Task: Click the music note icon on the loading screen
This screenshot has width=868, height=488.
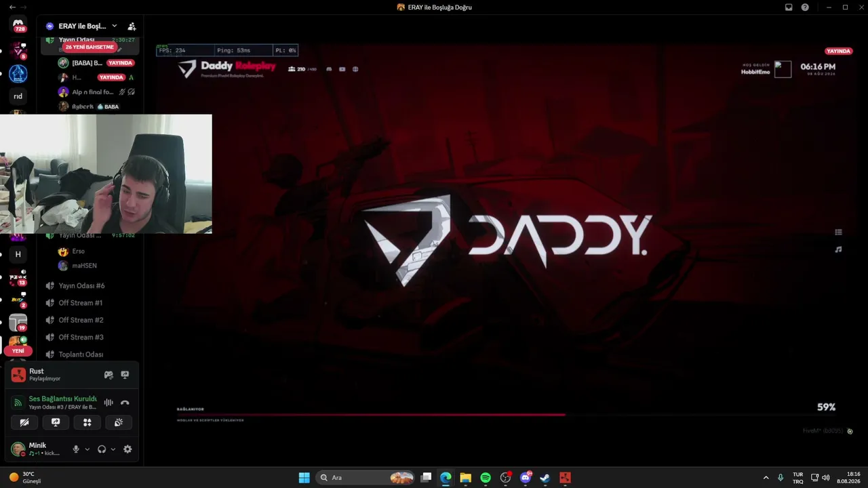Action: pyautogui.click(x=838, y=249)
